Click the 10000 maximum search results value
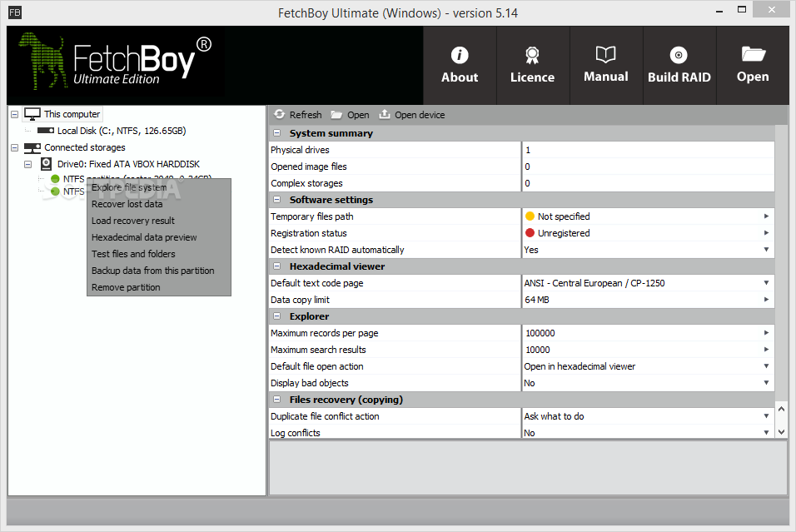The width and height of the screenshot is (796, 532). click(x=538, y=350)
